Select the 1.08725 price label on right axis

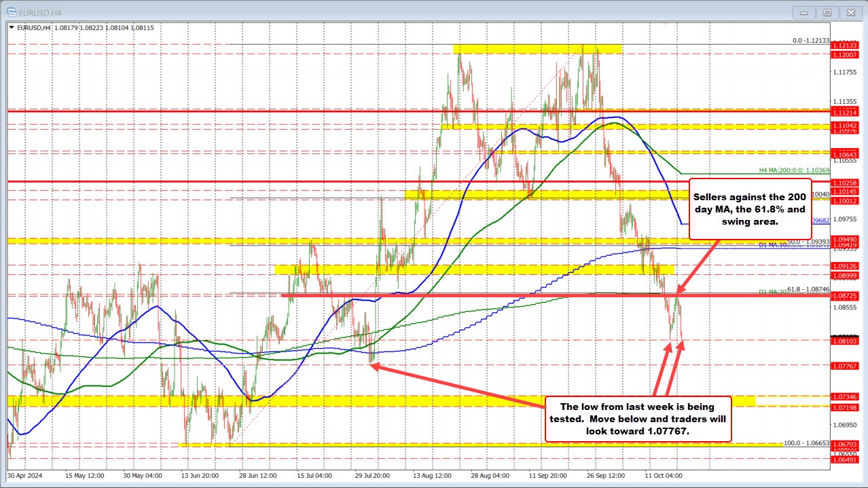coord(846,297)
